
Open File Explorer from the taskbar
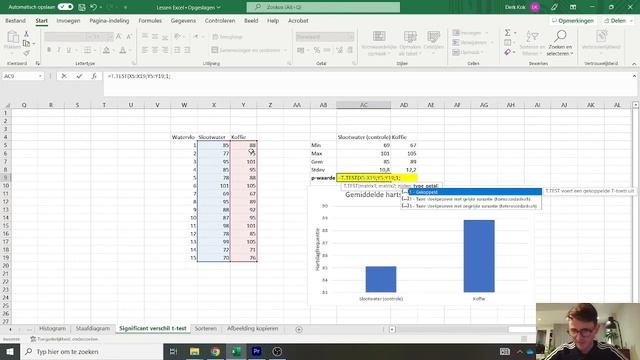(194, 351)
